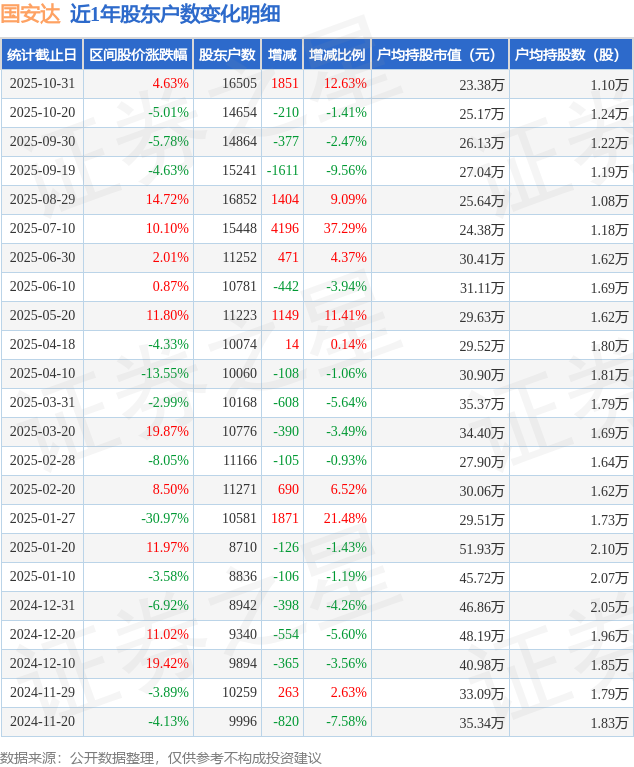Image resolution: width=634 pixels, height=767 pixels.
Task: Click the 37.29% change ratio cell
Action: click(x=345, y=229)
